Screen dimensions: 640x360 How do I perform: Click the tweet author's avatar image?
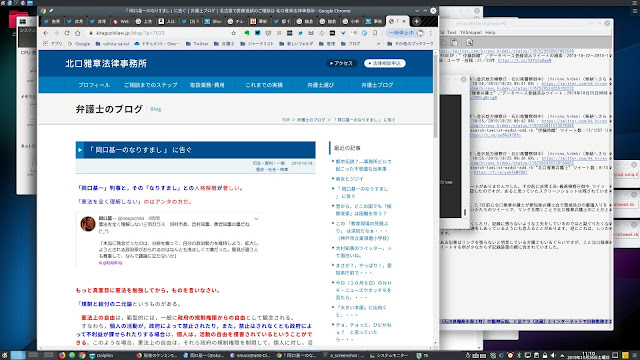coord(88,224)
